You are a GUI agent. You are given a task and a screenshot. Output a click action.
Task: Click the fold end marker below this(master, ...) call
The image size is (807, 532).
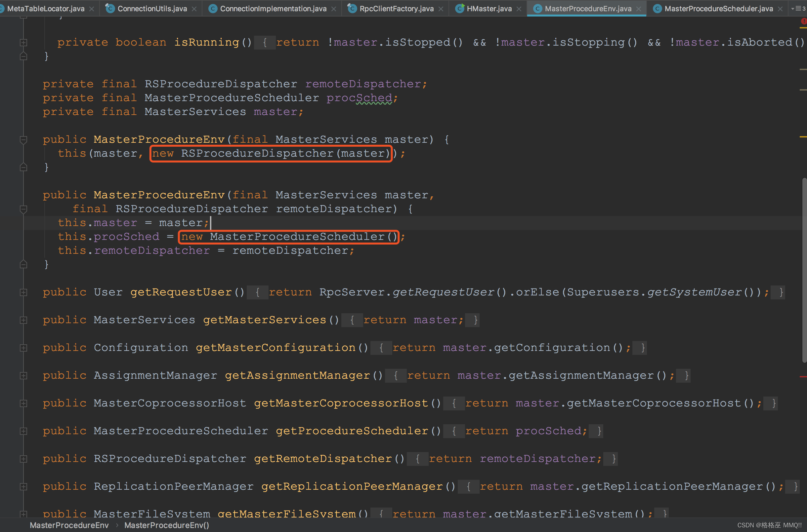pyautogui.click(x=23, y=167)
